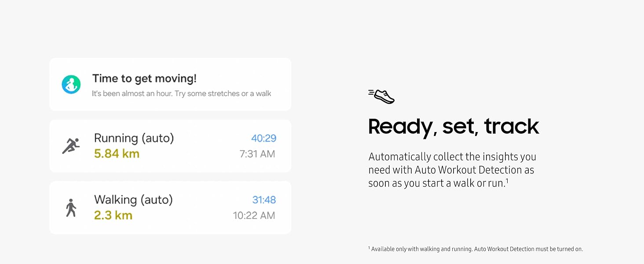644x264 pixels.
Task: Tap the Samsung Health notification icon
Action: 71,84
